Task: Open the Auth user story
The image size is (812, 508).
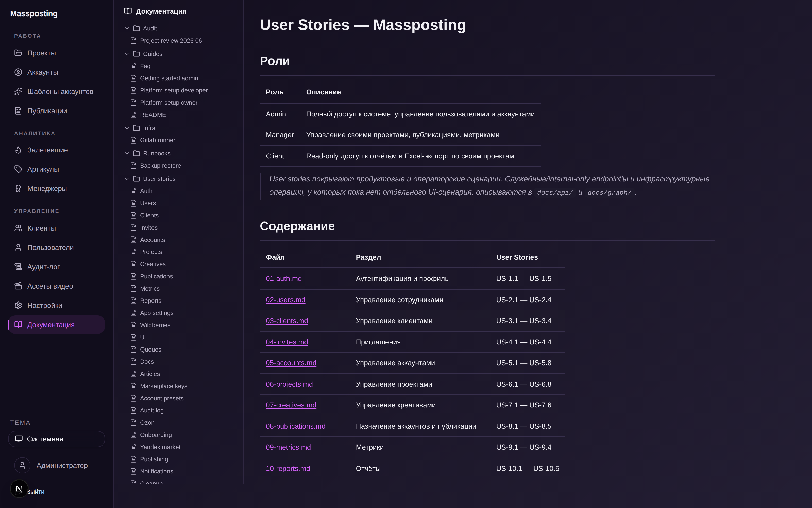Action: coord(146,191)
